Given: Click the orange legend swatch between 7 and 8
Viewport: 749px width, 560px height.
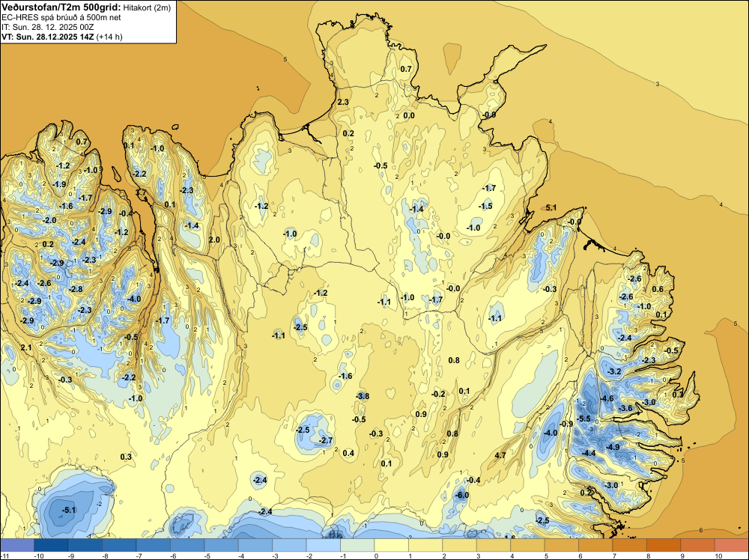Looking at the screenshot, I should click(x=630, y=545).
